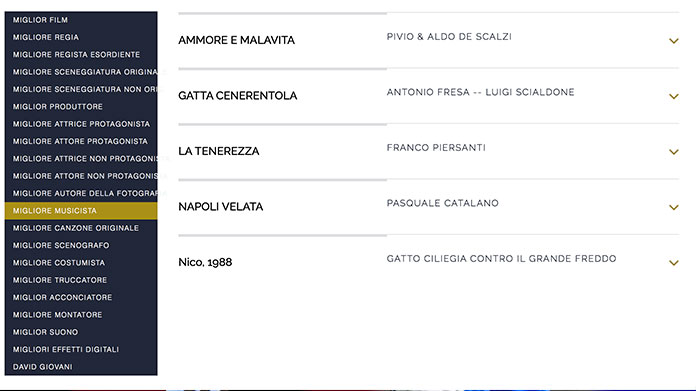Select Miglior Produttore menu item

coord(81,107)
